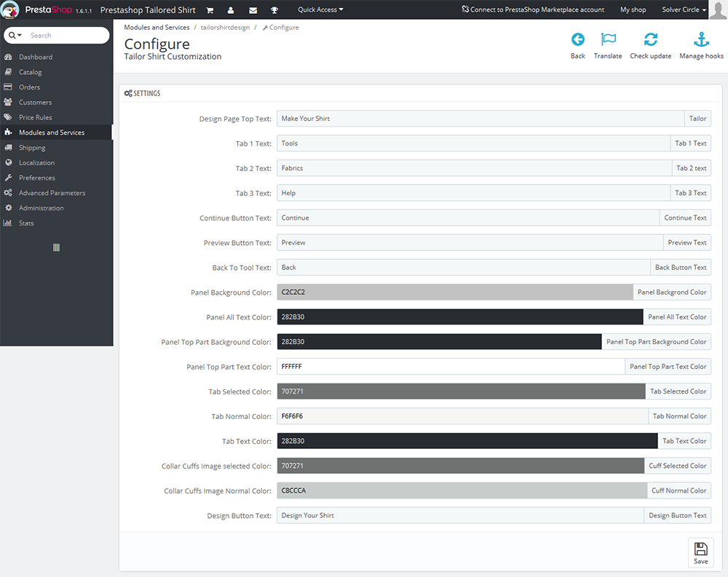Click the Preferences wrench icon
The height and width of the screenshot is (577, 728).
click(8, 178)
